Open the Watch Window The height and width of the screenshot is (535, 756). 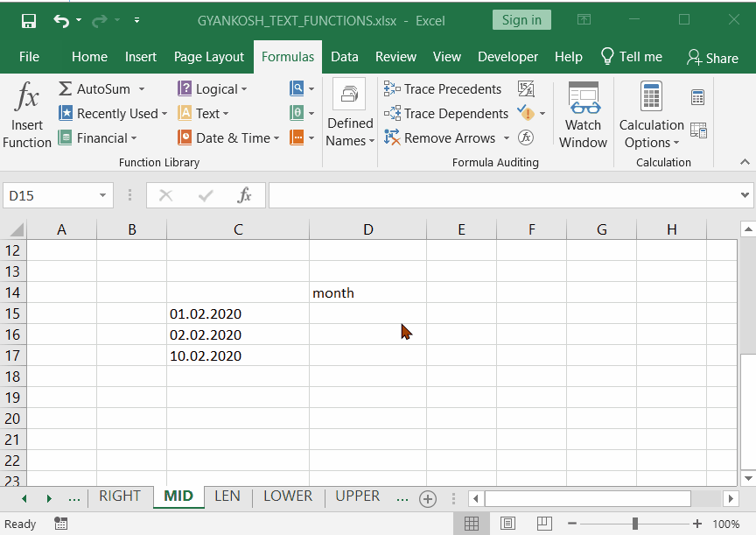583,116
